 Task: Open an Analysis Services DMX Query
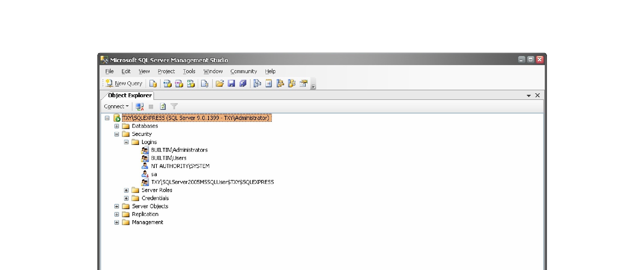coord(179,83)
